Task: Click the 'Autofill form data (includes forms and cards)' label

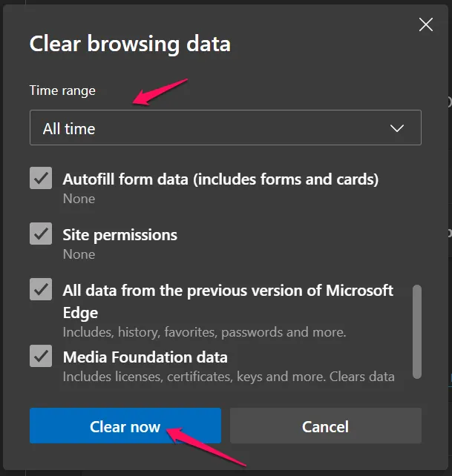Action: (220, 179)
